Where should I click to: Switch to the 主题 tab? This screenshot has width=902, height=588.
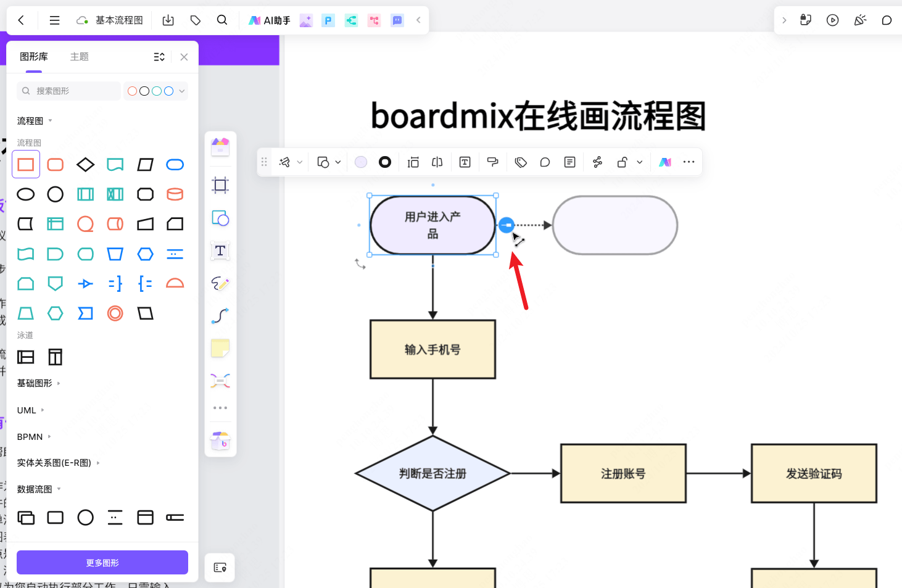(80, 57)
